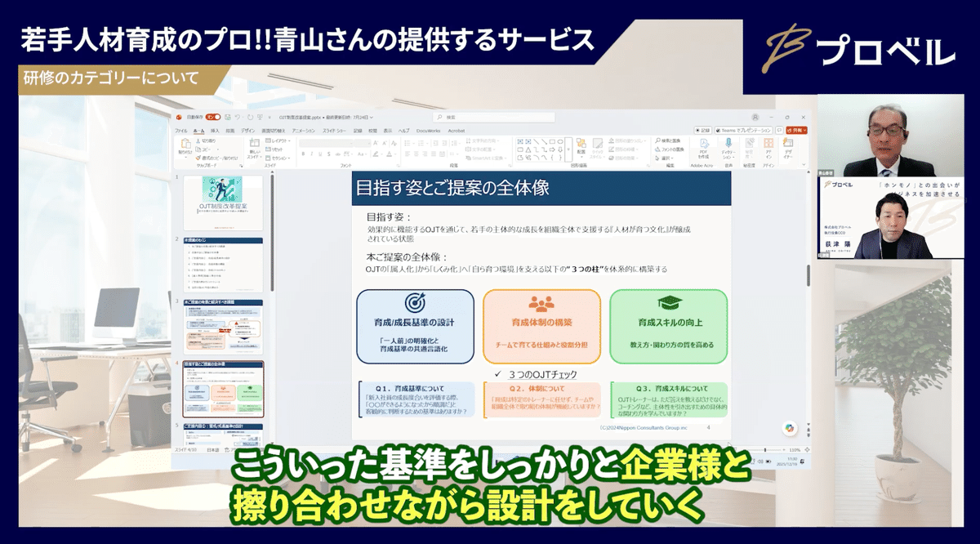Select the rectangle shape in shapes gallery
This screenshot has width=980, height=544.
(552, 141)
